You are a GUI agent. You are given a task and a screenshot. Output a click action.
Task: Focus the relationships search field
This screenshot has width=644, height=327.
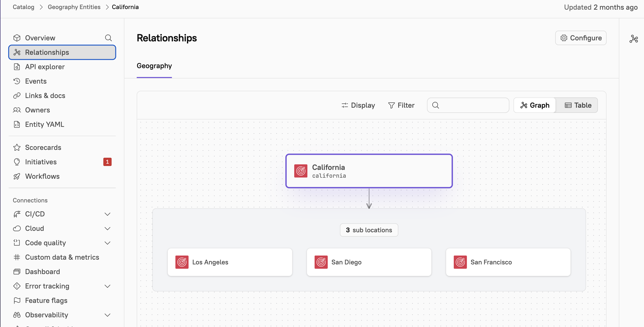coord(468,105)
